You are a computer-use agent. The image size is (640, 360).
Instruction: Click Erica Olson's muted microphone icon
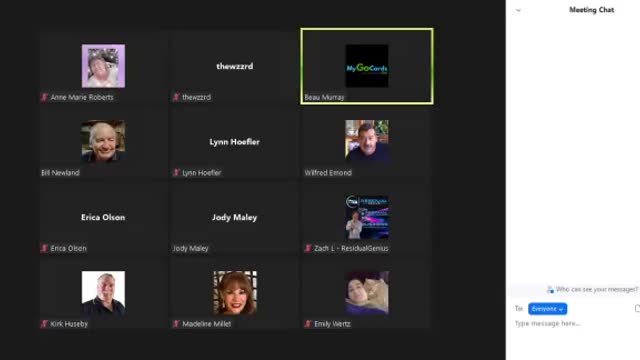44,248
